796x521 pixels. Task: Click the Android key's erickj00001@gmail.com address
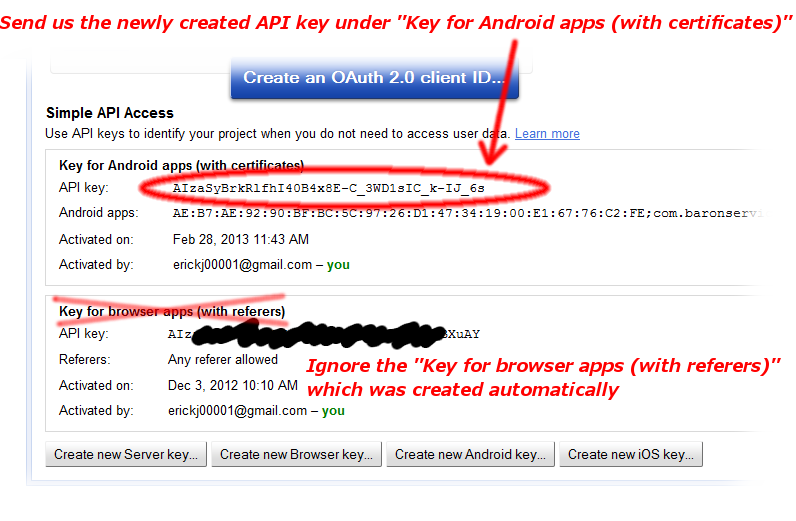coord(242,265)
